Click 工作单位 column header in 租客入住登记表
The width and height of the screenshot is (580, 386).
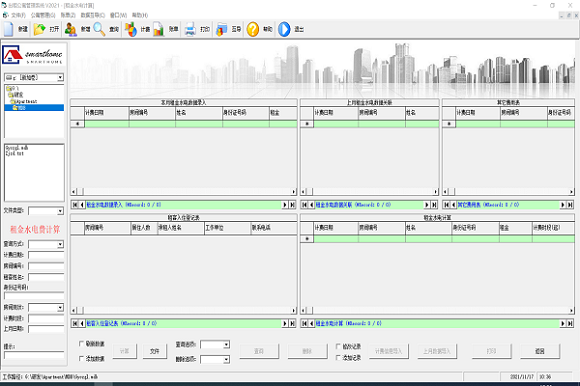(x=228, y=228)
